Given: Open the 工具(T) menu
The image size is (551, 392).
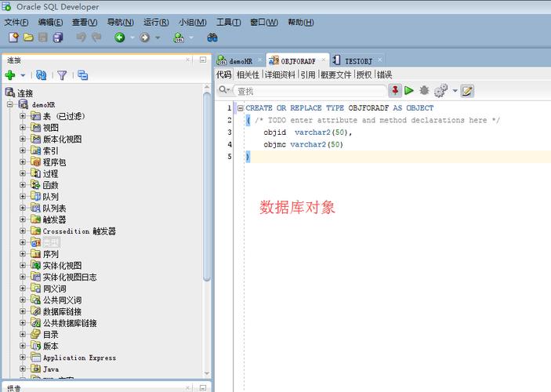Looking at the screenshot, I should pyautogui.click(x=228, y=22).
